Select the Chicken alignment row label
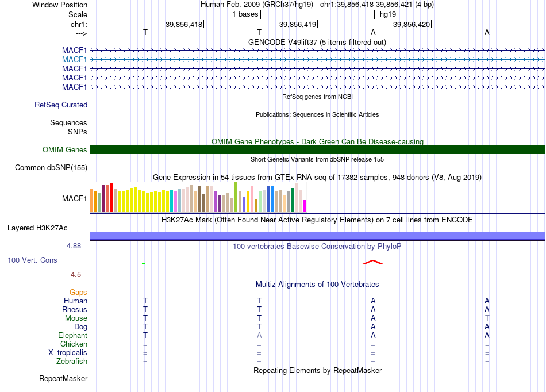The width and height of the screenshot is (546, 392). 74,344
